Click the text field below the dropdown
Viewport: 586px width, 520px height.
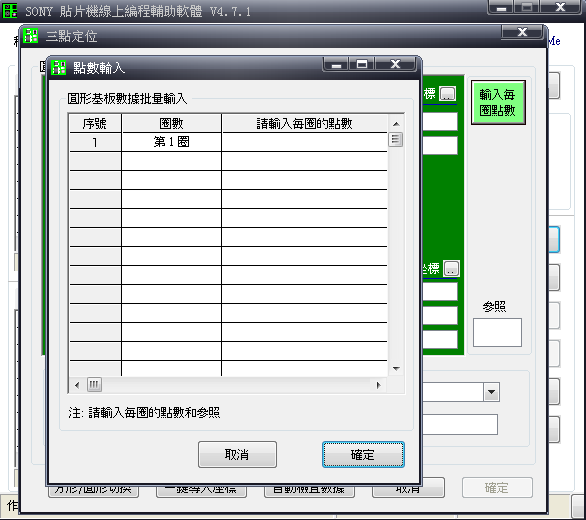pyautogui.click(x=460, y=424)
